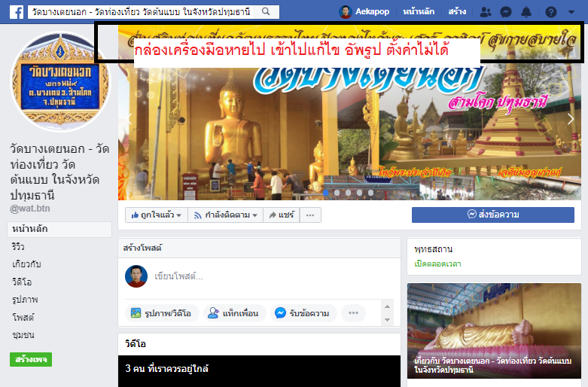Click the ส่งข้อความ send message button
This screenshot has width=588, height=387.
492,215
